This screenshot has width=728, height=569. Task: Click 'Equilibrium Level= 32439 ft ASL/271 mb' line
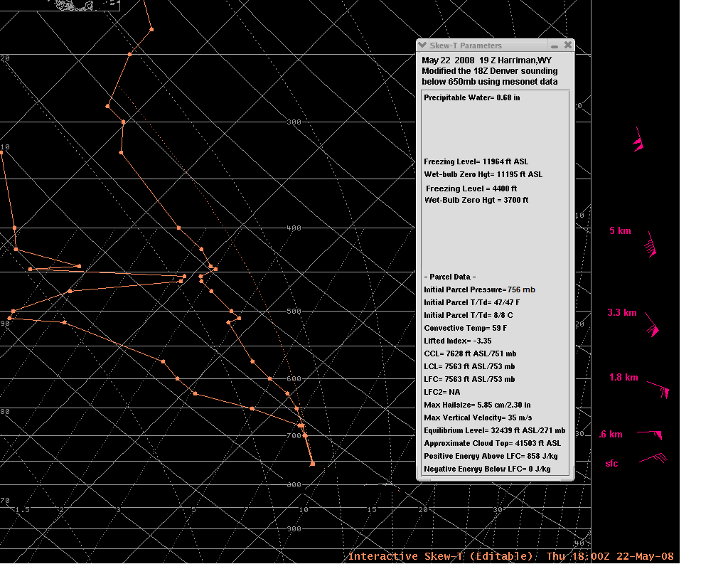pyautogui.click(x=495, y=430)
